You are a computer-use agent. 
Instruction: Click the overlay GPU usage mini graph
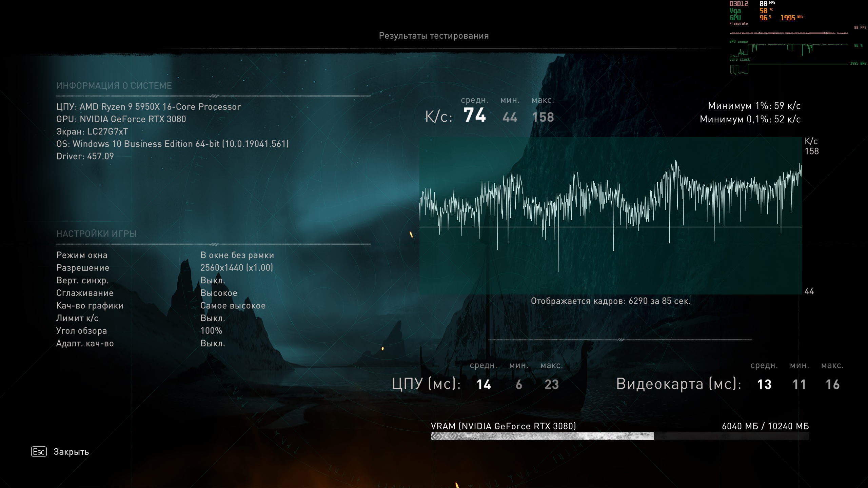[789, 49]
